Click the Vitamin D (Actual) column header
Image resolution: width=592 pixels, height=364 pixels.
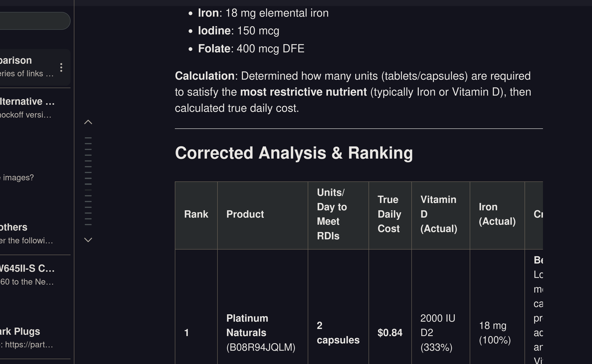(439, 214)
